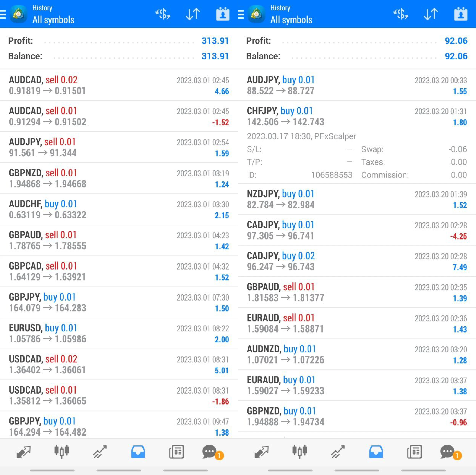Tap '2023.03.17 18:30, PFxScalper' comment line
This screenshot has width=476, height=475.
(301, 136)
